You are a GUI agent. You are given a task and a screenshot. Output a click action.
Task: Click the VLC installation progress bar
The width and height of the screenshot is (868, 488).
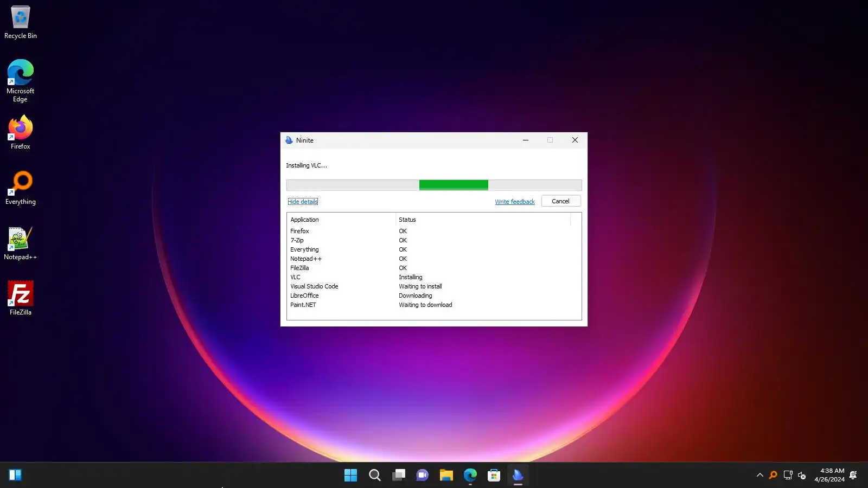(434, 185)
